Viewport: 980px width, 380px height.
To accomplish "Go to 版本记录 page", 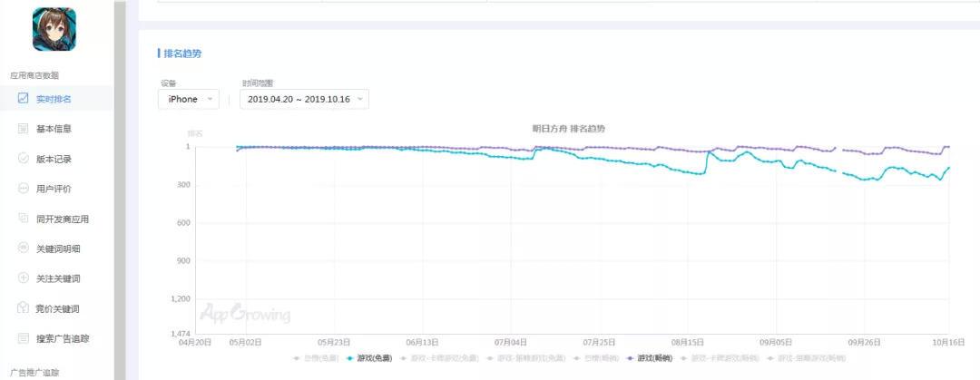I will (x=54, y=159).
